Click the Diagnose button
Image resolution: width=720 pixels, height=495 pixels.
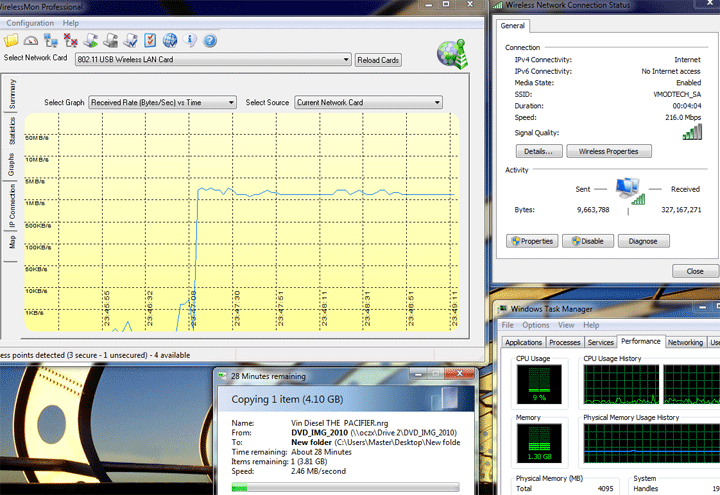pyautogui.click(x=643, y=241)
